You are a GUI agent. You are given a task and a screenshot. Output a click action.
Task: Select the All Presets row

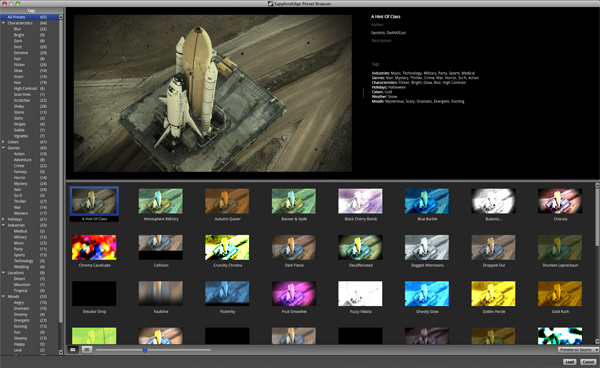[x=29, y=17]
